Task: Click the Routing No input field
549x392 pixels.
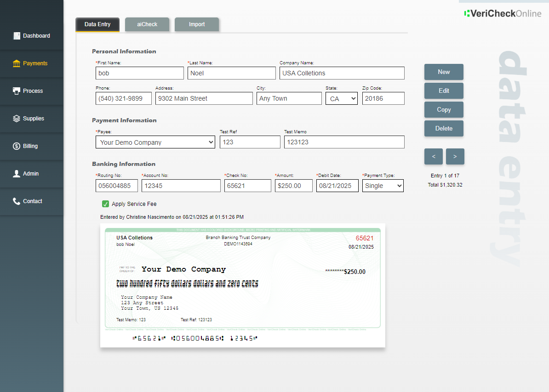Action: tap(117, 186)
